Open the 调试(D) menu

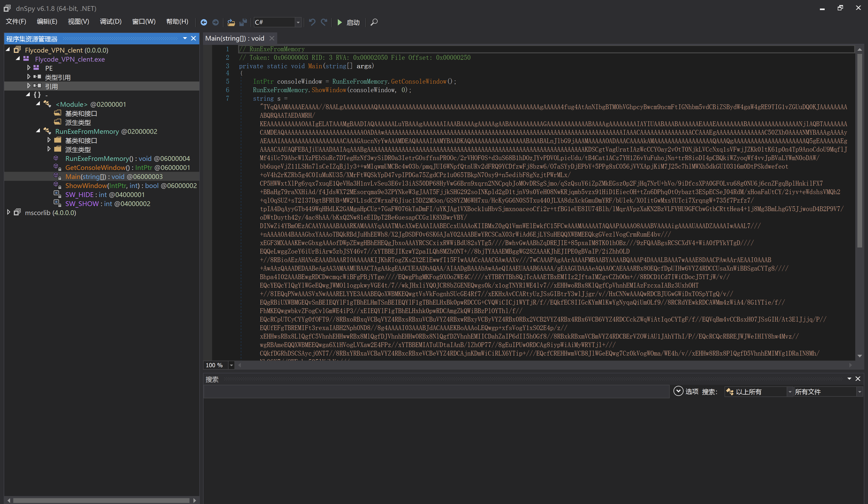point(111,22)
